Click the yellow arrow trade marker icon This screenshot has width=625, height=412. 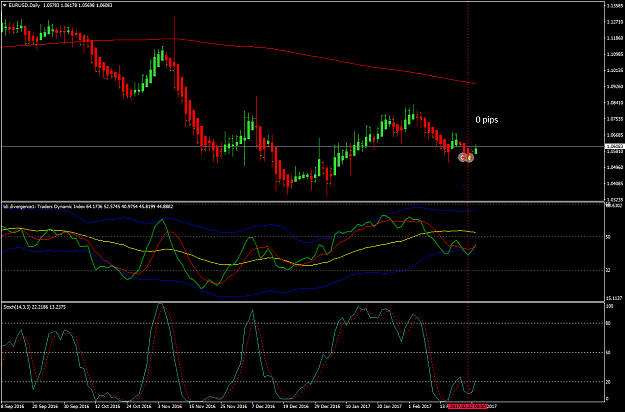click(x=470, y=158)
